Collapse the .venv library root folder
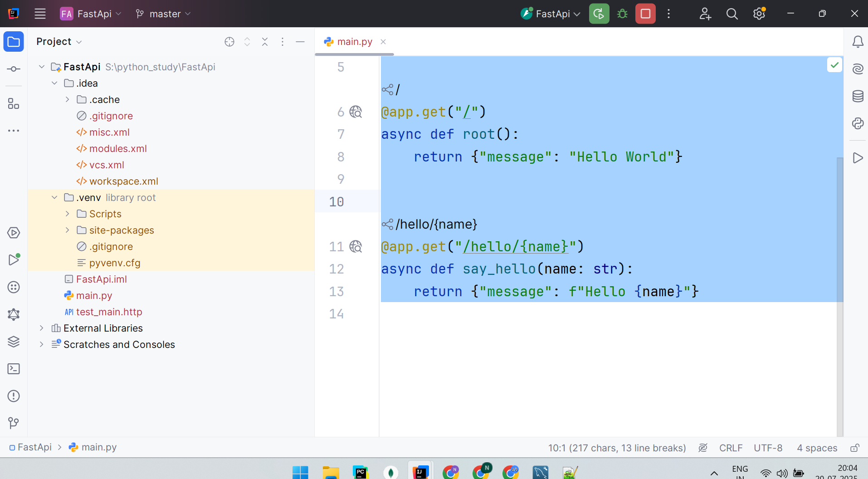This screenshot has height=479, width=868. (x=54, y=197)
